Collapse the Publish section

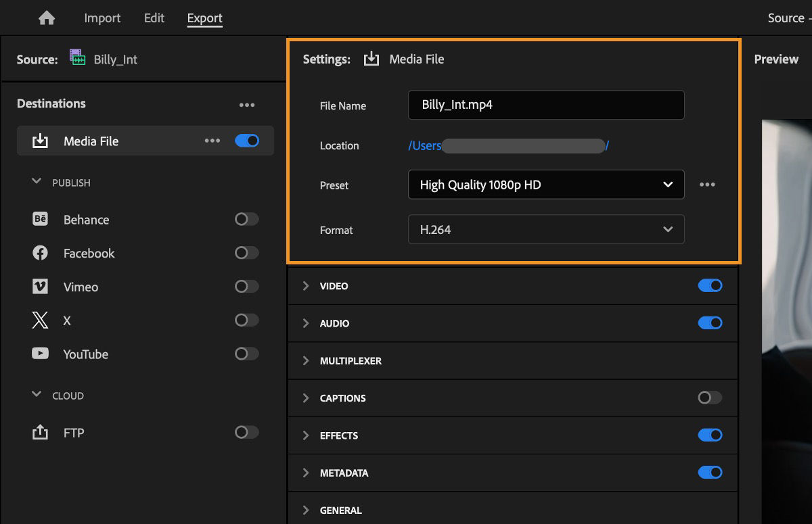point(36,182)
